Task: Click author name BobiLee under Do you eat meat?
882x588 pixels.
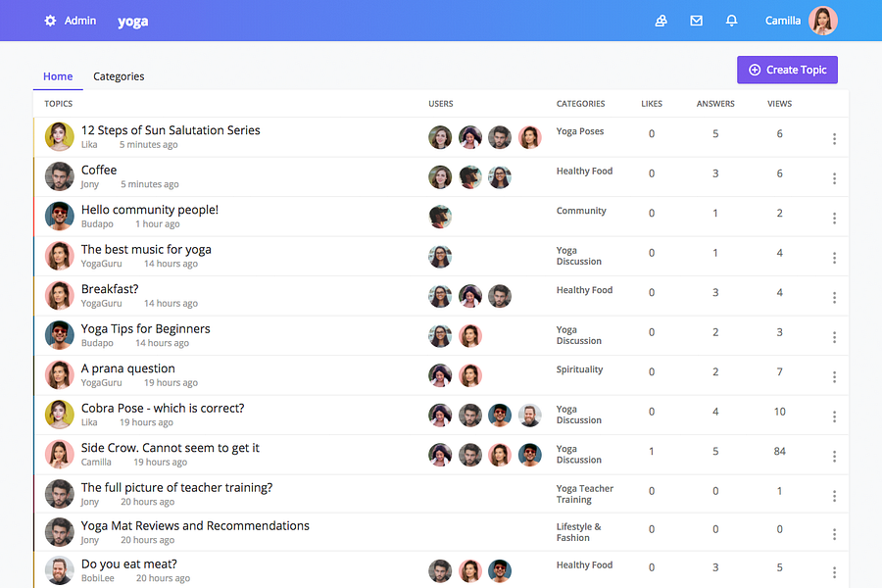Action: pyautogui.click(x=97, y=578)
